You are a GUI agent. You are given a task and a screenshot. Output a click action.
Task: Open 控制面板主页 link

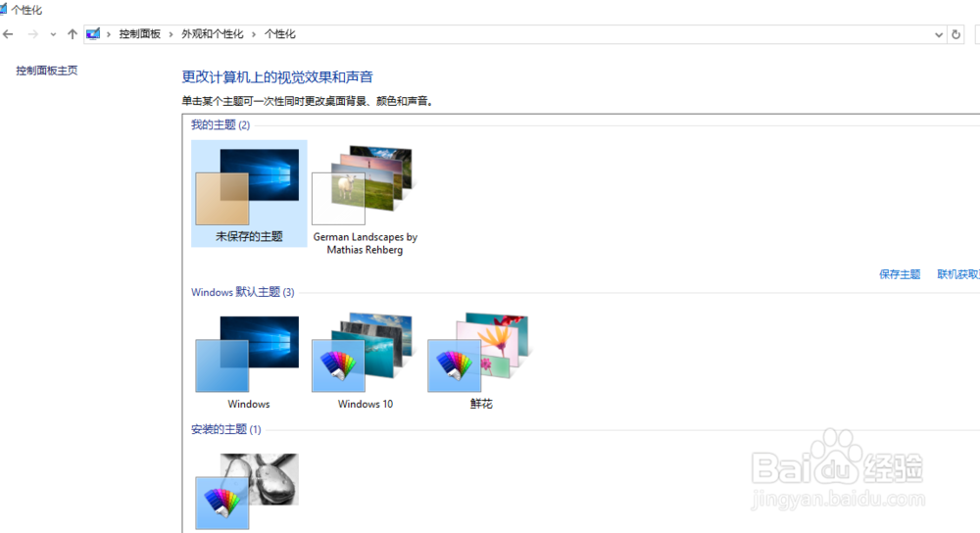pos(47,71)
